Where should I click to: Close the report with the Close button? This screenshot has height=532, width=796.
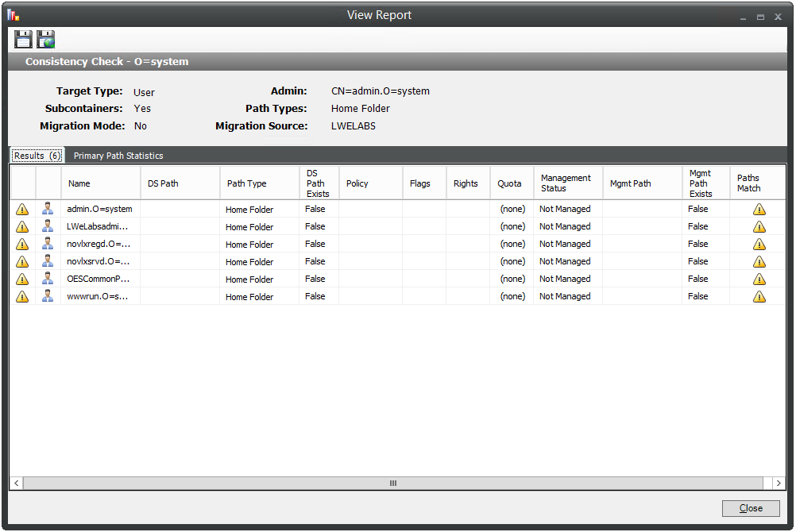751,508
